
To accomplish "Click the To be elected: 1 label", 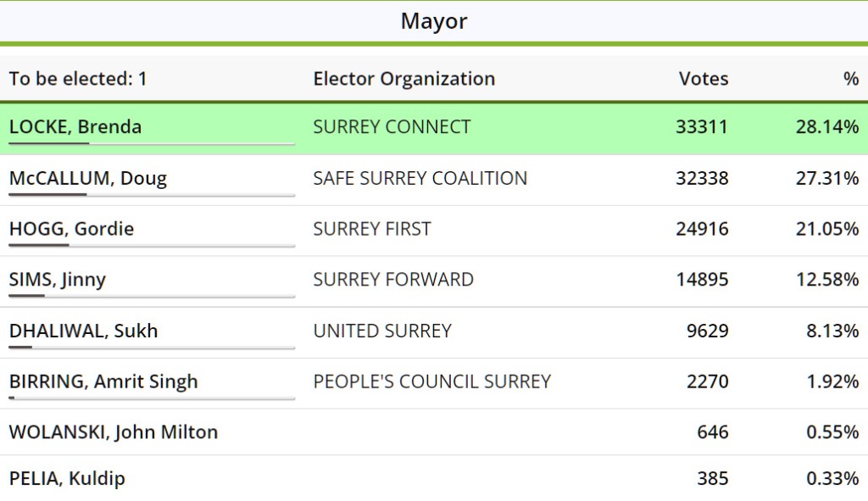I will 78,79.
